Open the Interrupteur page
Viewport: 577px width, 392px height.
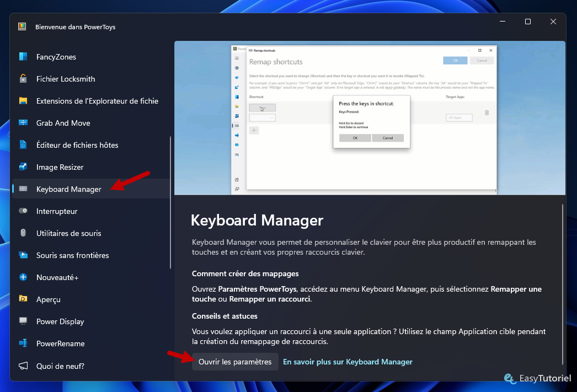(91, 211)
